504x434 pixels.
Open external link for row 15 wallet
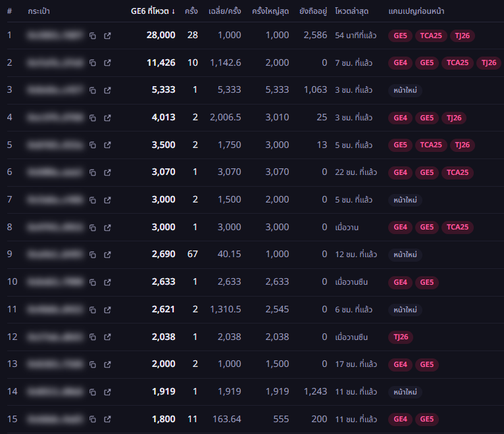click(107, 419)
